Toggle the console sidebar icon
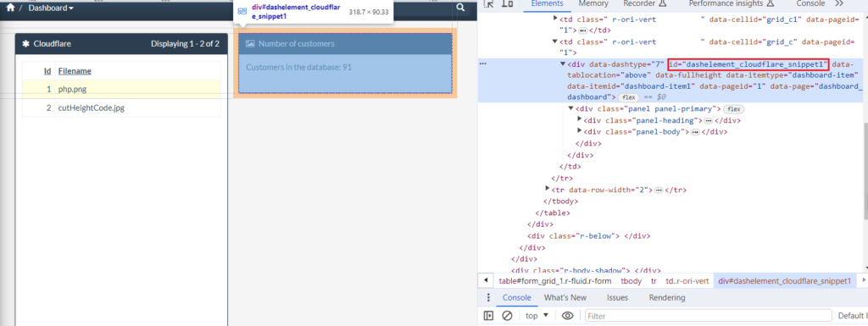 pyautogui.click(x=488, y=316)
